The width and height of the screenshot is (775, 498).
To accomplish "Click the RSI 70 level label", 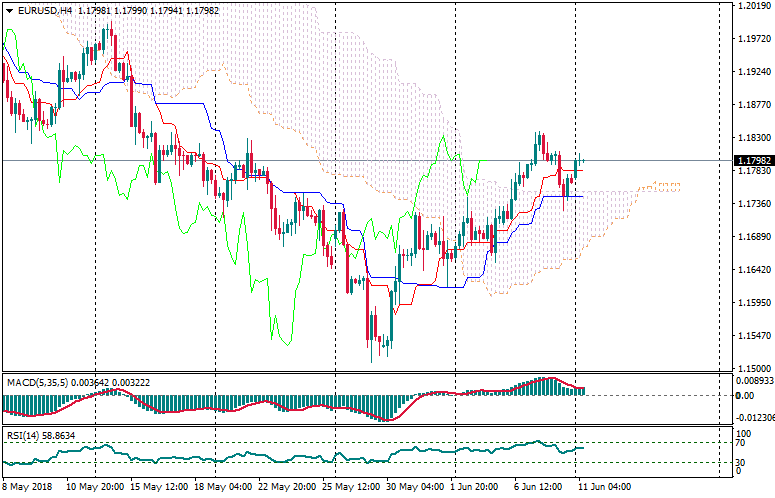I will click(740, 442).
